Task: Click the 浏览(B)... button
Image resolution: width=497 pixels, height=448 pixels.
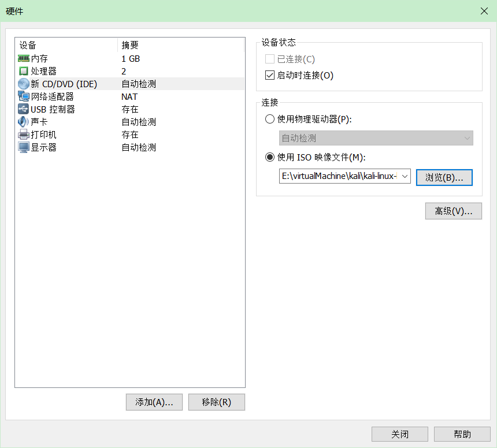Action: [444, 177]
